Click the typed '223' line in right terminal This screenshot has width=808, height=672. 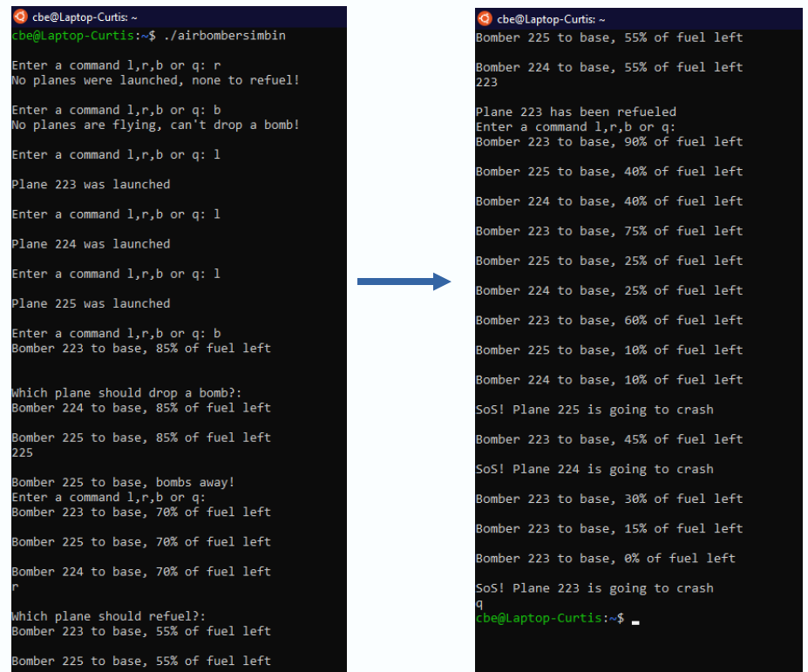486,83
